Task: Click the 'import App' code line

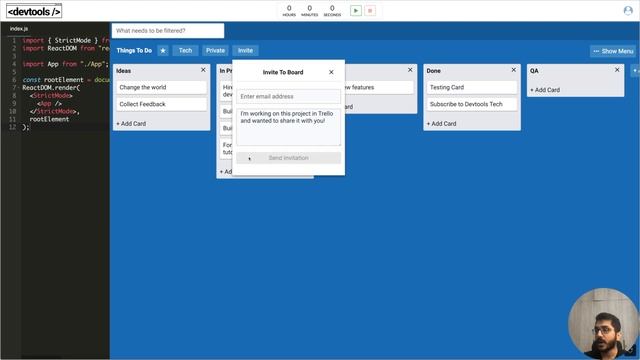Action: coord(65,64)
